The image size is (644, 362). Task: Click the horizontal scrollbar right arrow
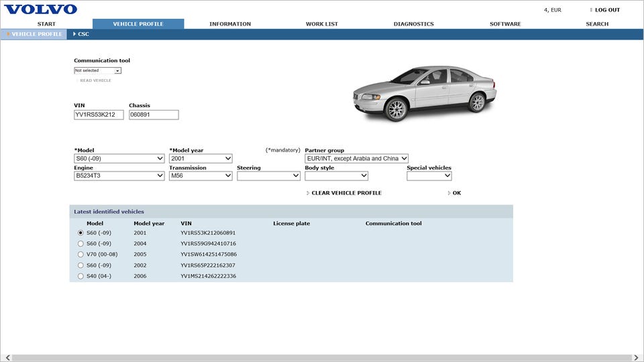tap(636, 358)
